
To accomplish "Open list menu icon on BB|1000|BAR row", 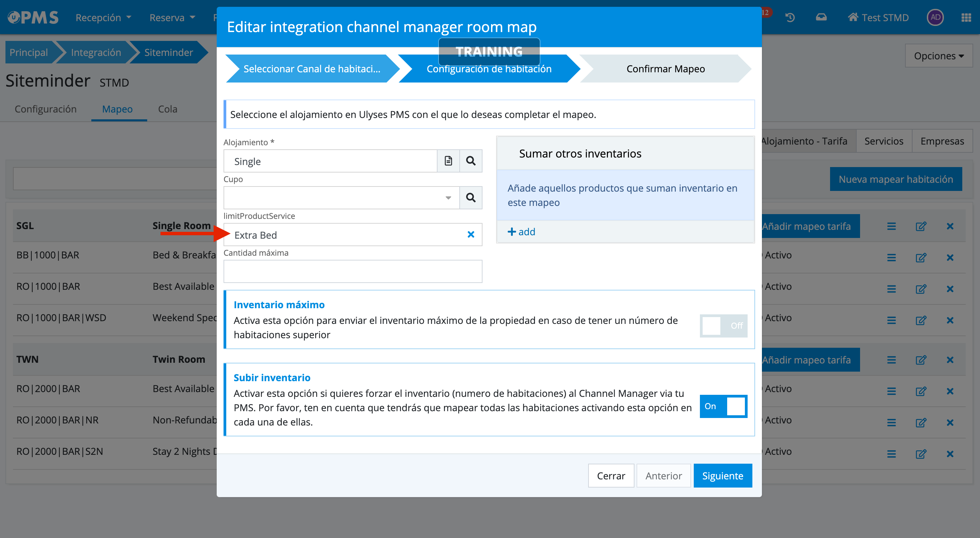I will pyautogui.click(x=891, y=258).
